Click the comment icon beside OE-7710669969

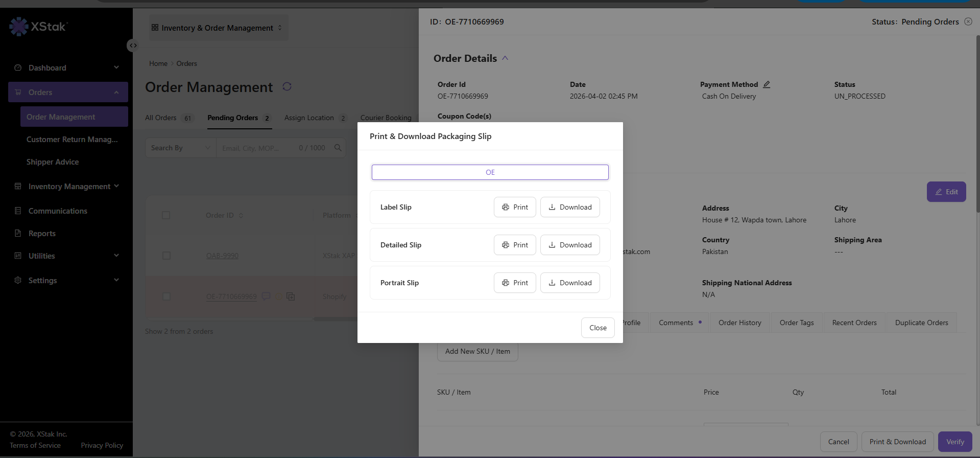[266, 296]
